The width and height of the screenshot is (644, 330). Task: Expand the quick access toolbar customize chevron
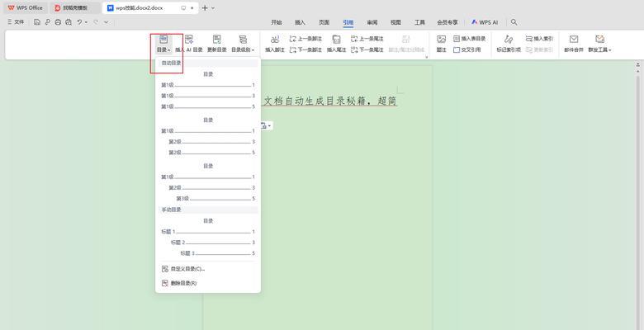click(x=107, y=22)
